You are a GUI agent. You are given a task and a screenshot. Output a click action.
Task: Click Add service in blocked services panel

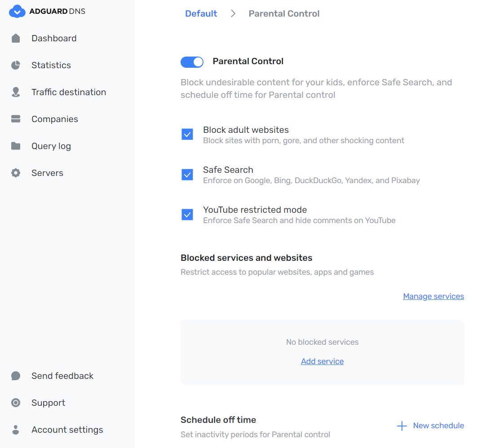coord(322,361)
